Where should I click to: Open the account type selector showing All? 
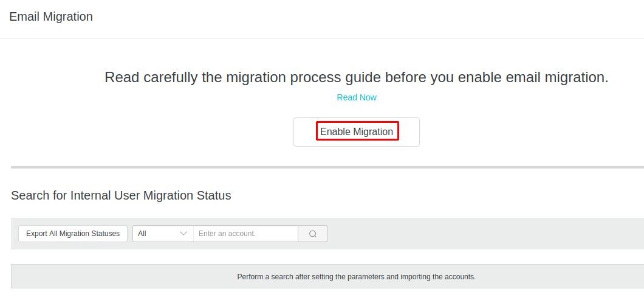click(163, 234)
